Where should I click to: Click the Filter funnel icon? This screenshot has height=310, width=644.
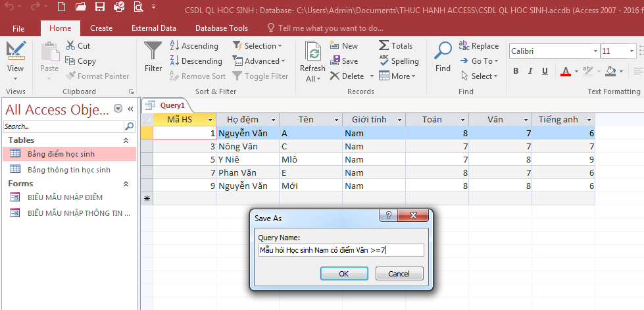153,51
